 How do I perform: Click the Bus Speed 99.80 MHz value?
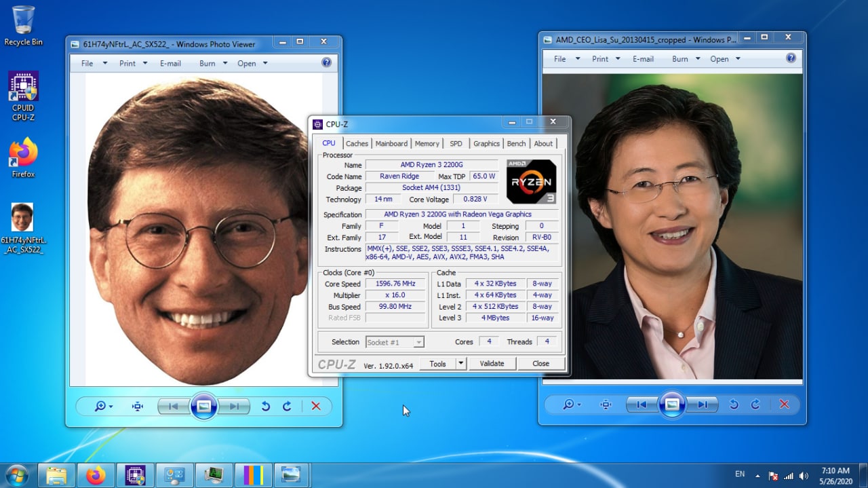pyautogui.click(x=395, y=307)
